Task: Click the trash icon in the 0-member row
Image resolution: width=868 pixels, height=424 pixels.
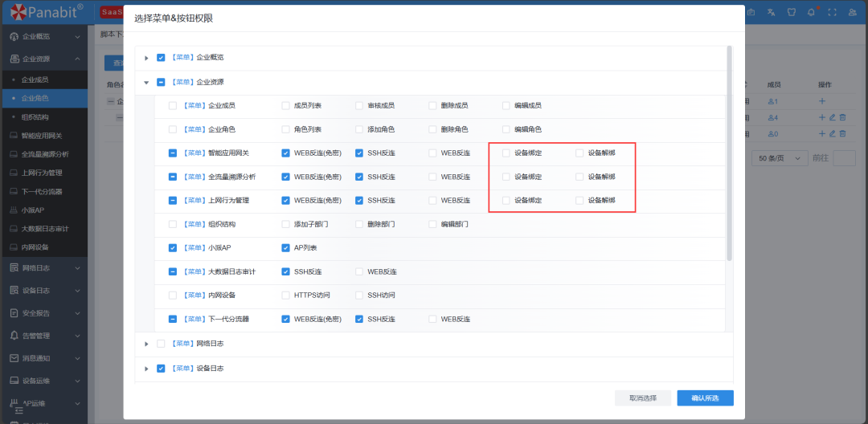Action: coord(842,133)
